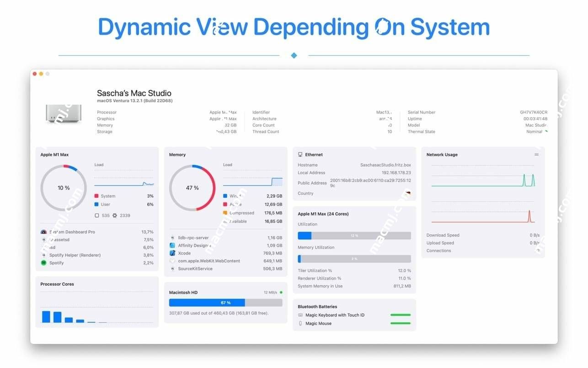
Task: Click the red System load legend swatch
Action: click(96, 196)
